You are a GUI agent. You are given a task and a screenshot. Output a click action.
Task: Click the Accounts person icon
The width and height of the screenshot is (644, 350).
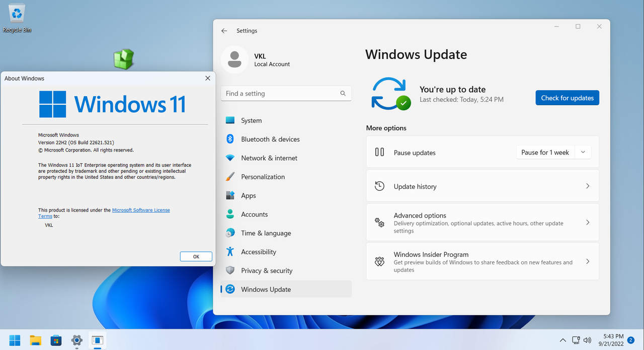click(x=230, y=214)
